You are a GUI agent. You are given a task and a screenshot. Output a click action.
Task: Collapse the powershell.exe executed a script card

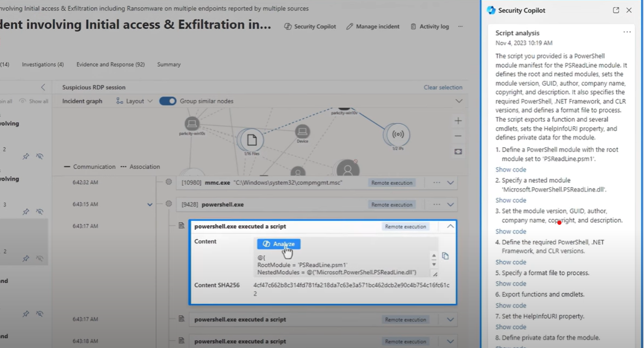(x=450, y=227)
